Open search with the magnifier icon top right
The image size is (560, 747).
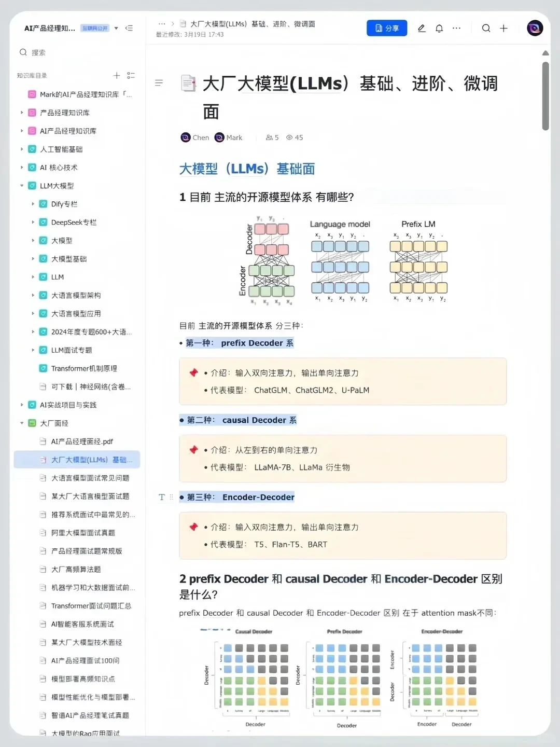click(486, 28)
